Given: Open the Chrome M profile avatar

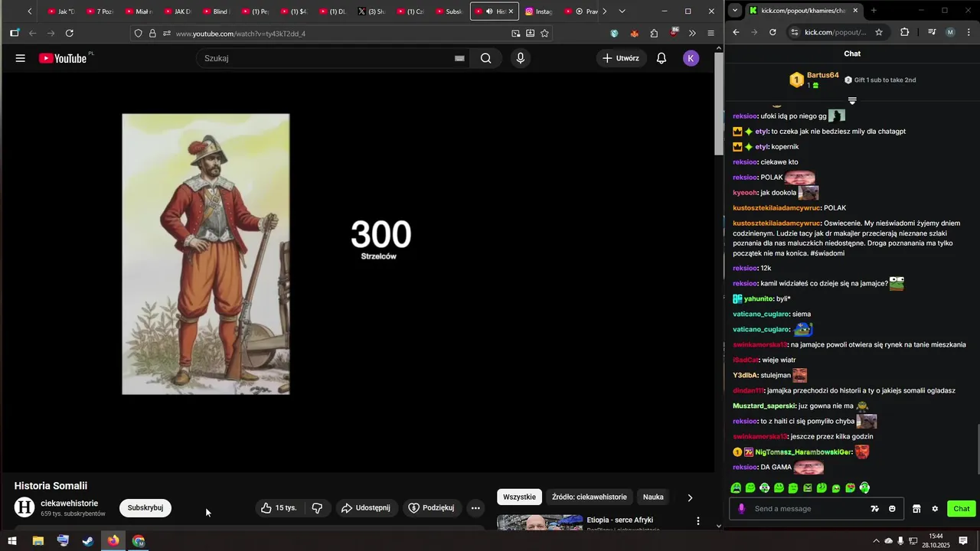Looking at the screenshot, I should [950, 32].
